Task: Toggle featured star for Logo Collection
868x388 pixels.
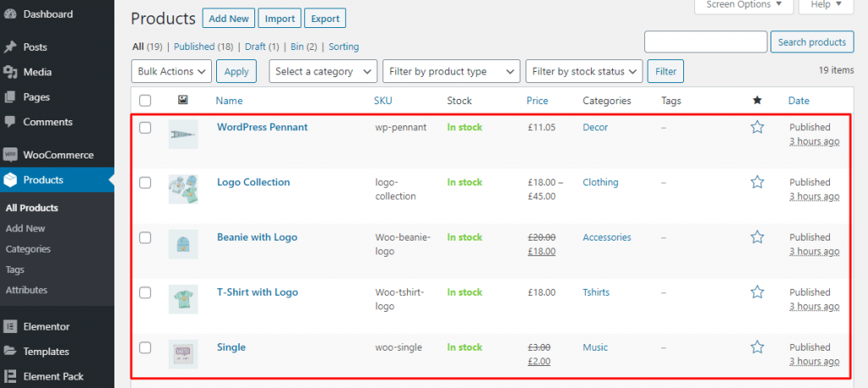Action: point(757,182)
